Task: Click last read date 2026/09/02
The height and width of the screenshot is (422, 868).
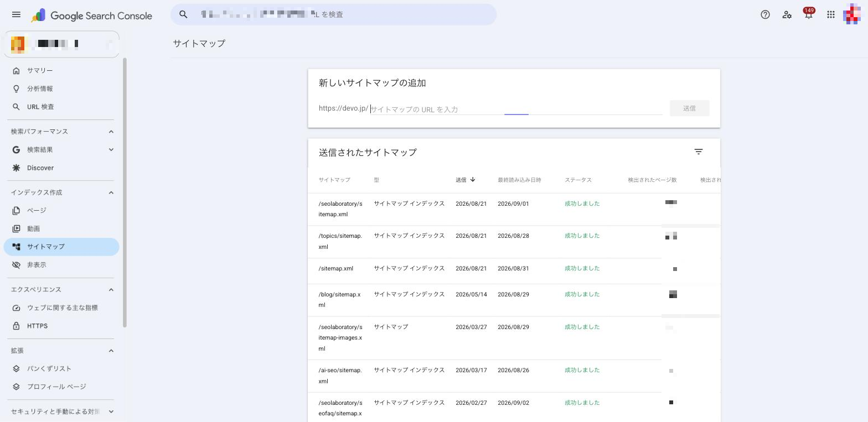Action: coord(513,403)
